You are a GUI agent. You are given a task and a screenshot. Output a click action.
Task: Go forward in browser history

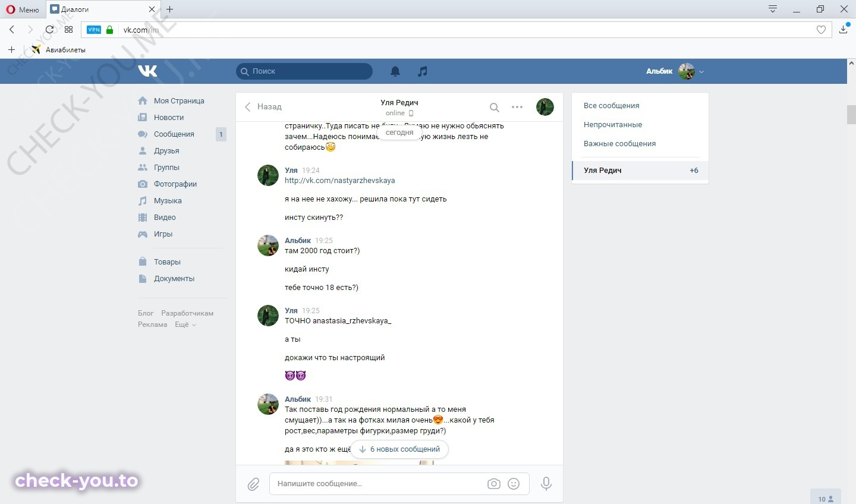coord(30,30)
